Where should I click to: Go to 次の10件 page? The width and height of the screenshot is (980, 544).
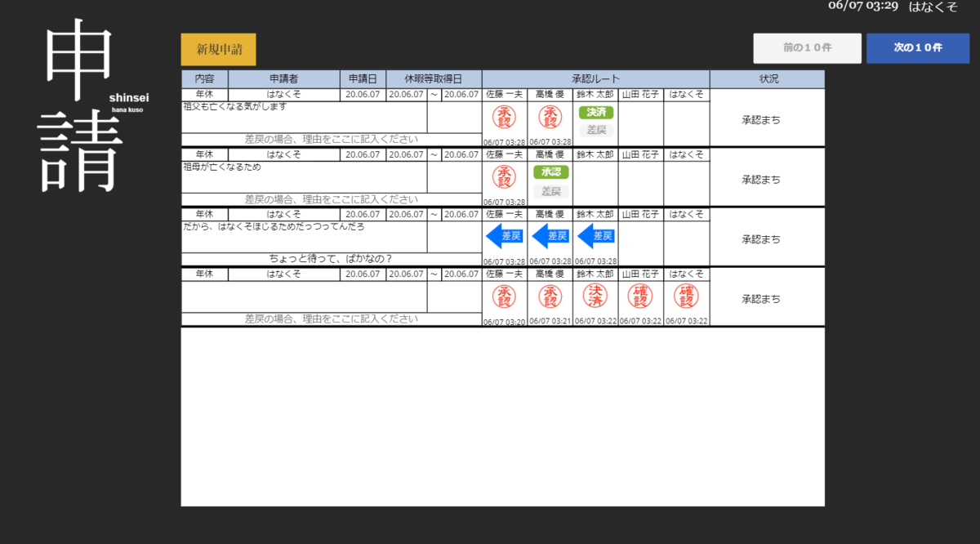918,48
